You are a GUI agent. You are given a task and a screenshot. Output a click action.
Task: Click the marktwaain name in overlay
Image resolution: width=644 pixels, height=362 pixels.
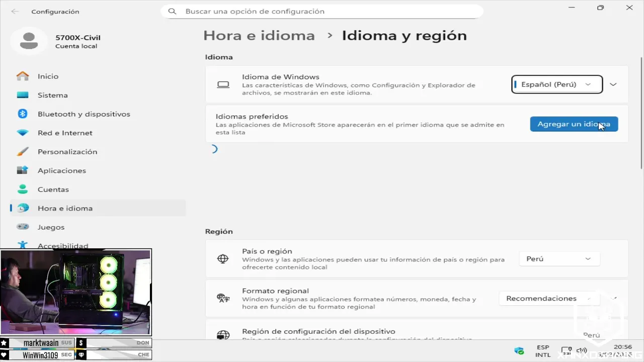click(x=41, y=343)
